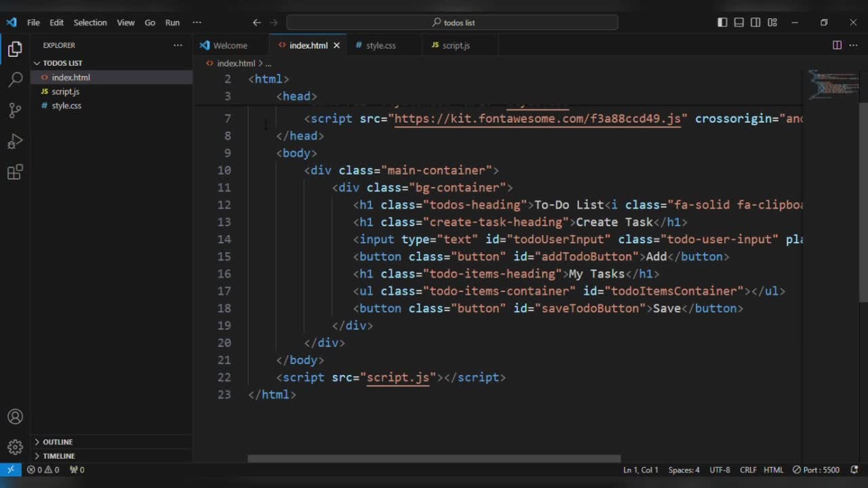Open the Run menu
The width and height of the screenshot is (868, 488).
[x=173, y=22]
